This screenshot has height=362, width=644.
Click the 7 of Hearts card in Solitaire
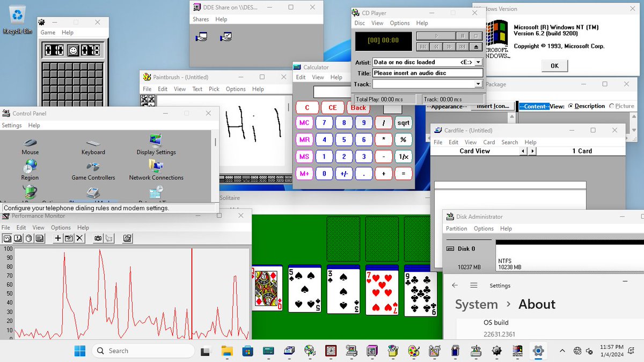(382, 292)
